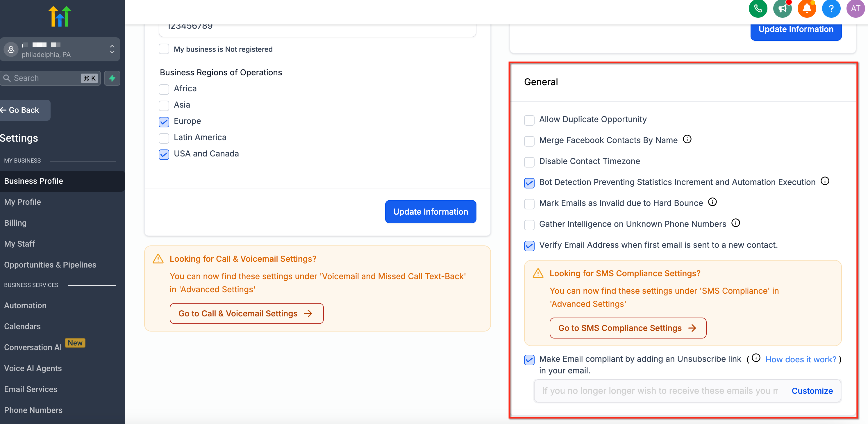Open the orange notifications bell
Viewport: 868px width, 424px height.
pyautogui.click(x=807, y=8)
